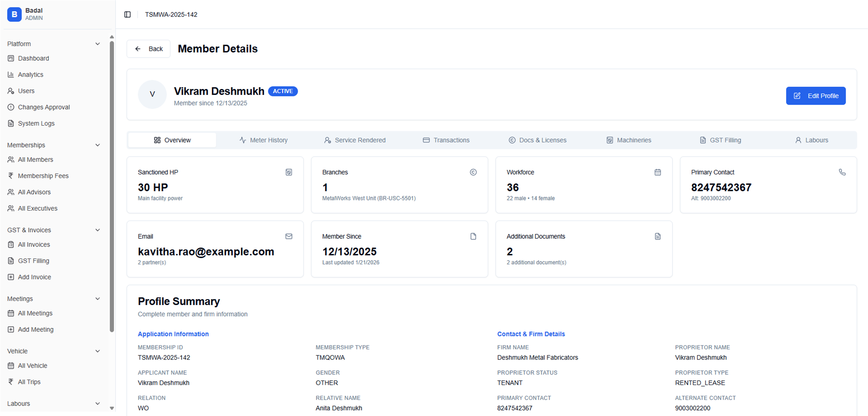868x416 pixels.
Task: Click the mail icon on Email card
Action: point(289,237)
